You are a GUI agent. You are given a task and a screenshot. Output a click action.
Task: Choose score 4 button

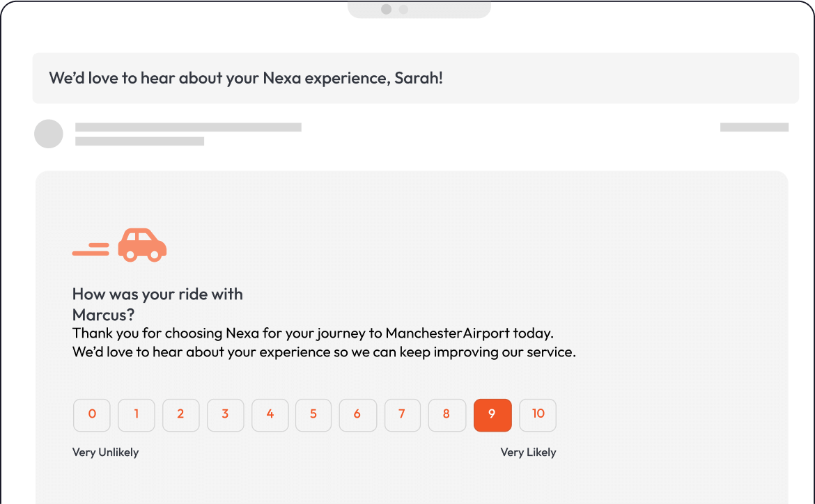(270, 415)
